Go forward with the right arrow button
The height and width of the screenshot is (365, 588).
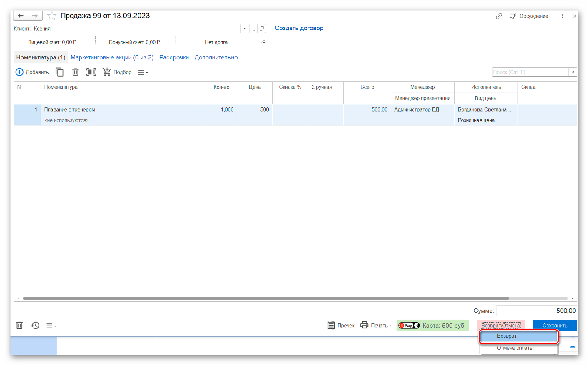click(35, 16)
